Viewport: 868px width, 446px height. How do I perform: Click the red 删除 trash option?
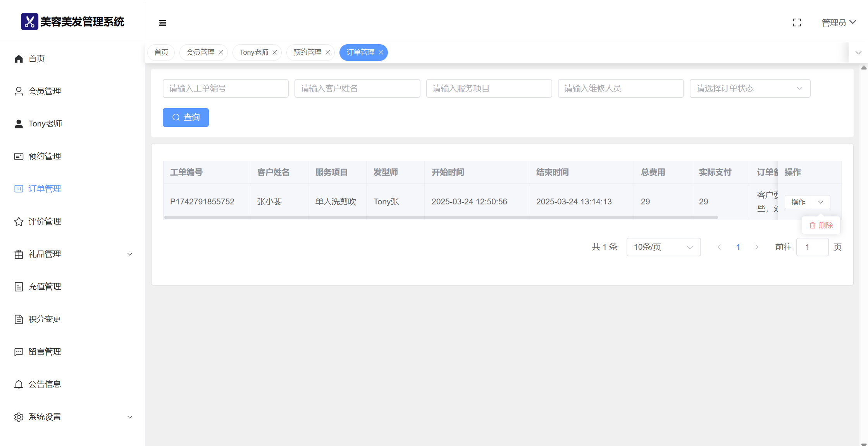tap(821, 225)
